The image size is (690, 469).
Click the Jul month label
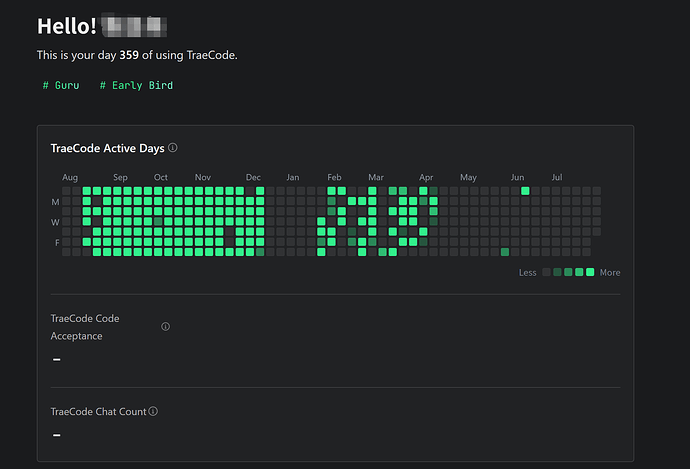[557, 177]
